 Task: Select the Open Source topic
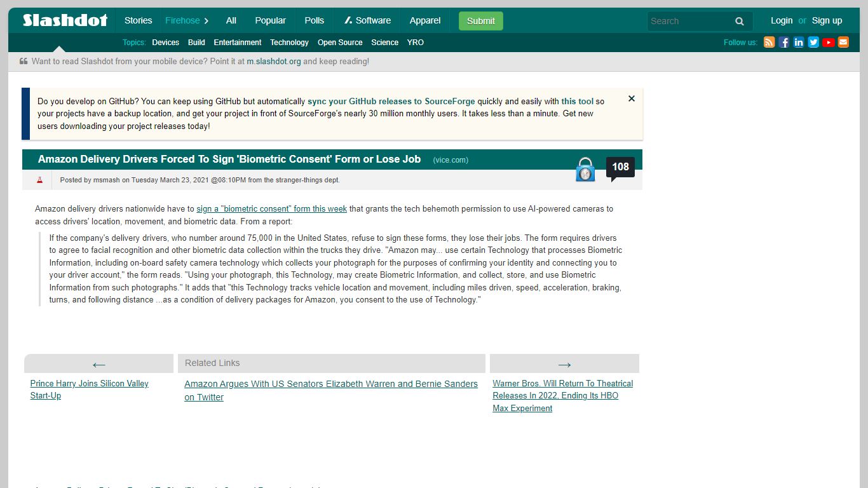point(340,43)
